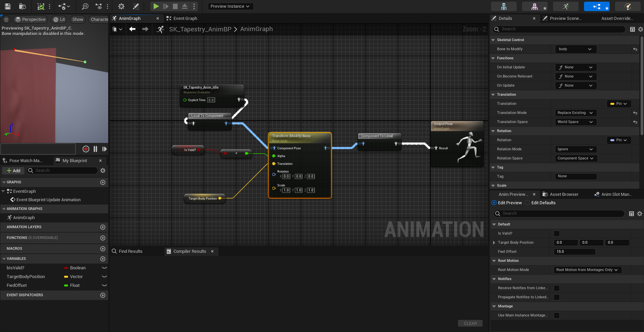This screenshot has height=332, width=644.
Task: Open the Asset Browser tab
Action: (x=560, y=194)
